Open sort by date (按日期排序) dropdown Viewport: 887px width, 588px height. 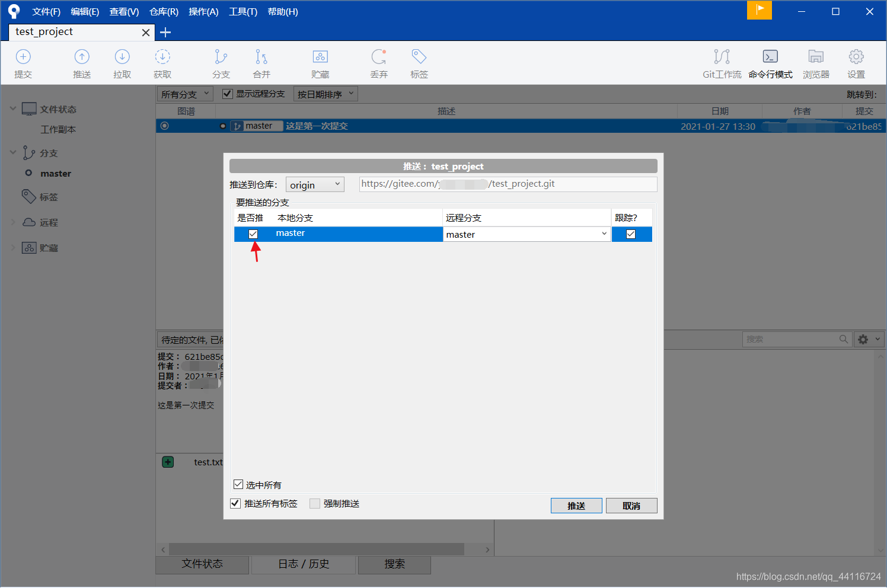(x=326, y=94)
